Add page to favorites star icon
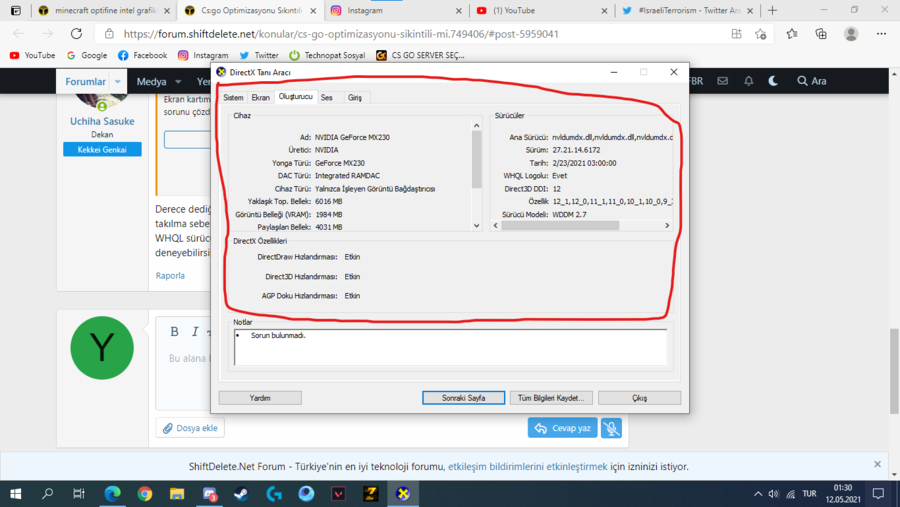 point(761,34)
